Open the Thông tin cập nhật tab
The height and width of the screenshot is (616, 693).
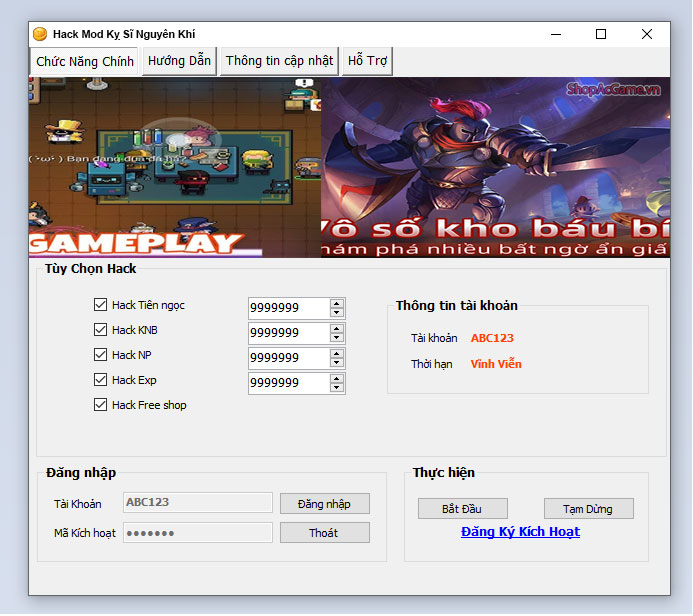279,61
